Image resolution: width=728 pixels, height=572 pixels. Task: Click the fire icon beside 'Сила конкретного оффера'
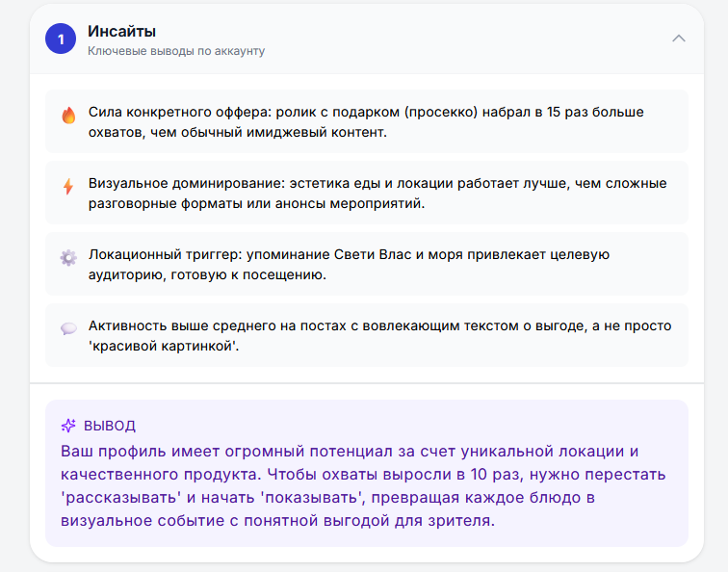68,116
